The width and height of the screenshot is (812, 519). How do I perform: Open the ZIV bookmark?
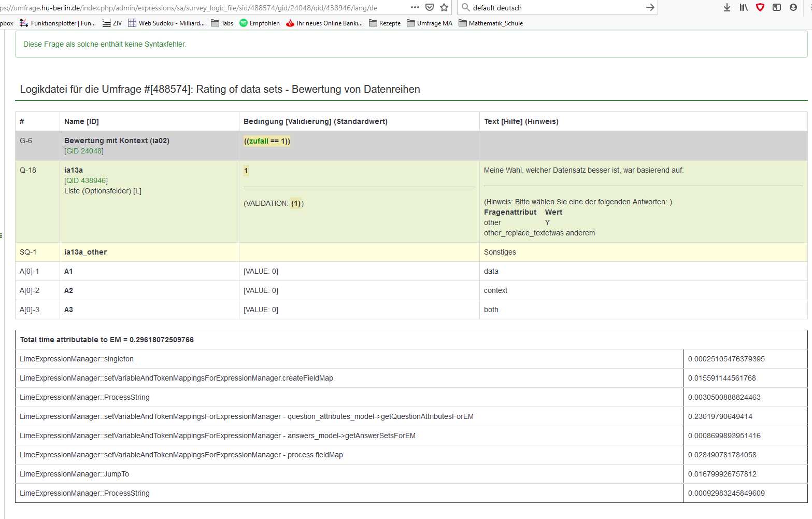pyautogui.click(x=112, y=23)
